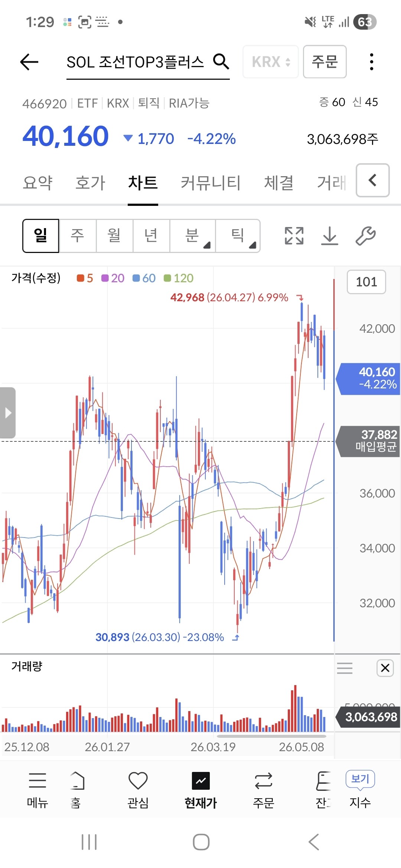Expand the chart to fullscreen
401x868 pixels.
point(294,236)
